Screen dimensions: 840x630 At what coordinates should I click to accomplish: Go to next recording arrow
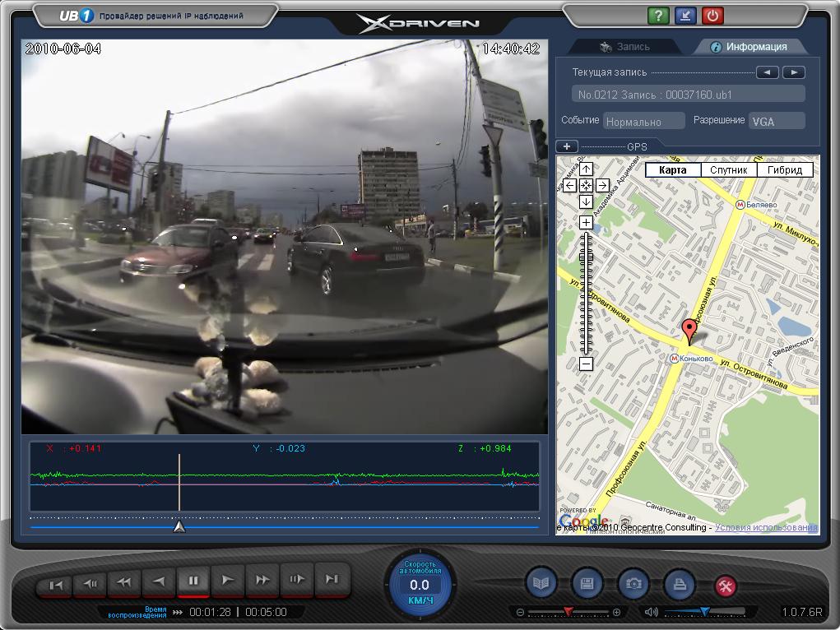(793, 72)
